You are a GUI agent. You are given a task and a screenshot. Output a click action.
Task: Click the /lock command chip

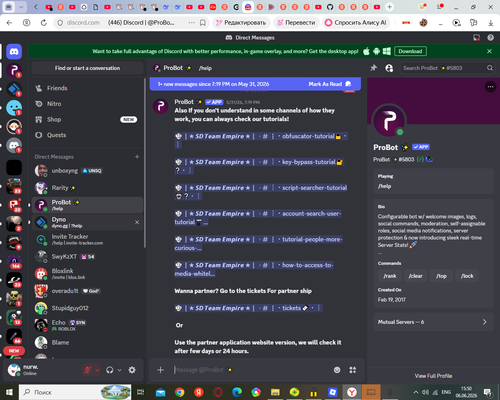point(467,276)
